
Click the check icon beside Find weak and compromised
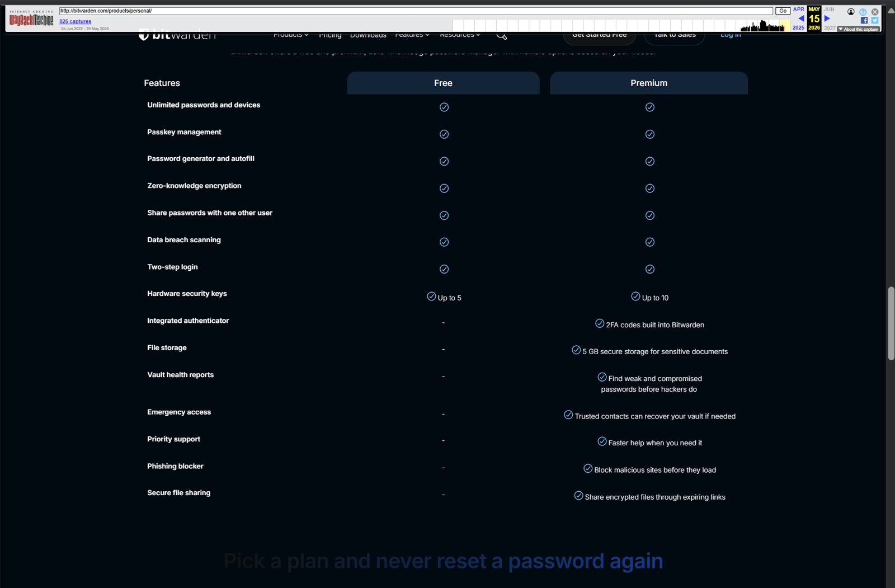click(602, 377)
